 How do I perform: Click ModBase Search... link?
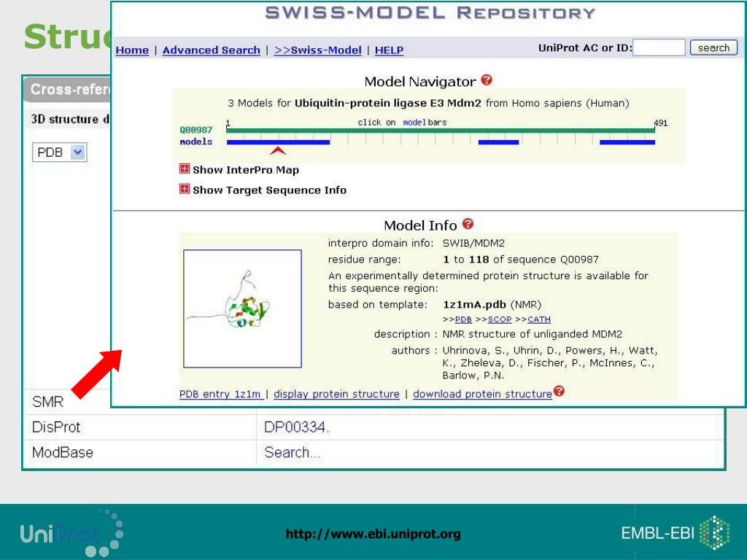pos(292,452)
